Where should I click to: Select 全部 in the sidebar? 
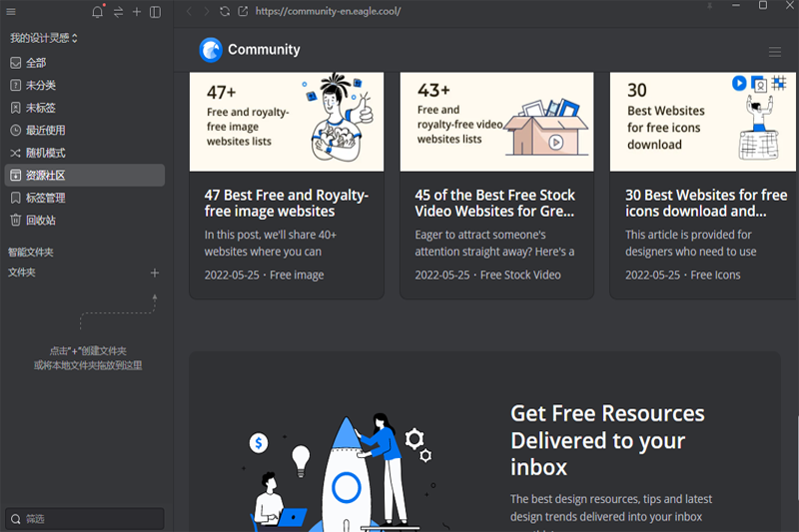[x=35, y=63]
